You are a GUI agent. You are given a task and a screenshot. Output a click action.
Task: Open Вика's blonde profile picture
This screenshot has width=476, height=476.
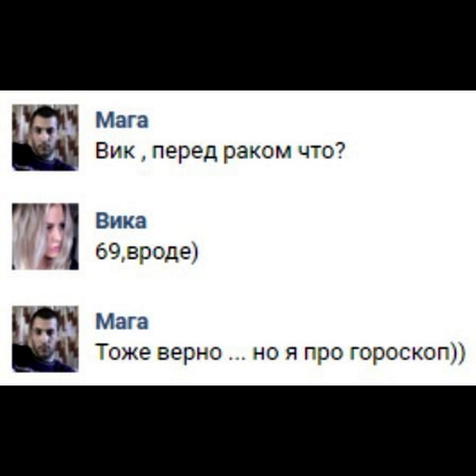[x=45, y=236]
